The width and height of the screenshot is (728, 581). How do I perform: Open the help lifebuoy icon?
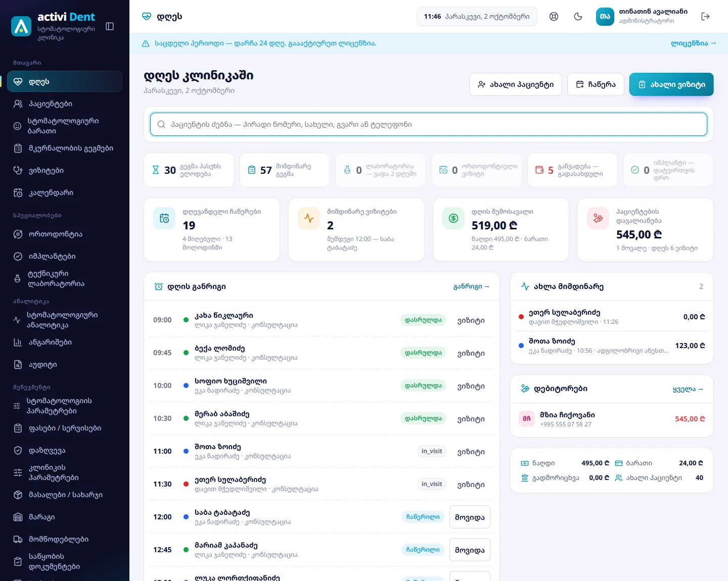(x=554, y=17)
